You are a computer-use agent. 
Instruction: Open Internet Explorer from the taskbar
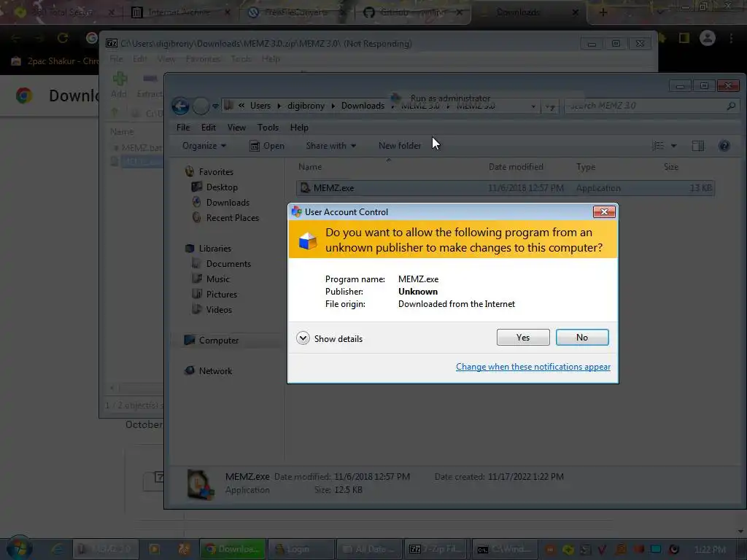pyautogui.click(x=58, y=549)
